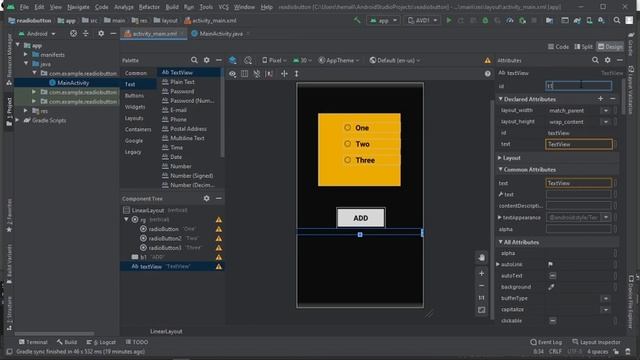
Task: Collapse the Declared Attributes section
Action: tap(500, 99)
